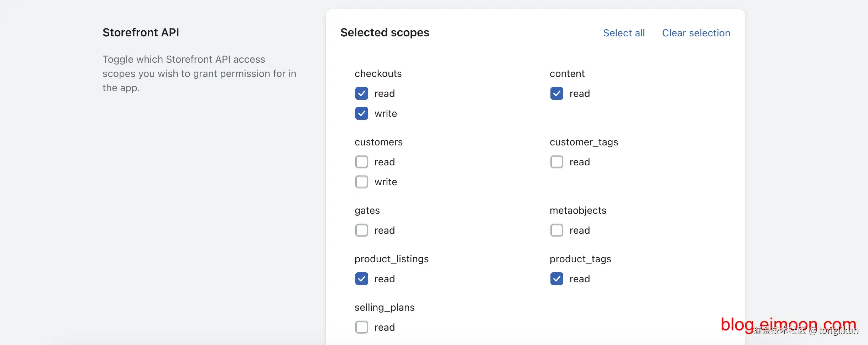Viewport: 868px width, 345px height.
Task: Click the read label under metaobjects
Action: (580, 230)
